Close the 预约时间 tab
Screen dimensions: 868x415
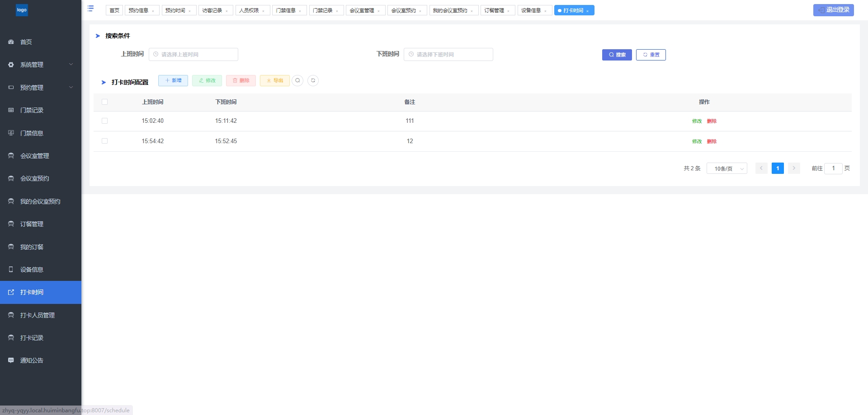190,11
